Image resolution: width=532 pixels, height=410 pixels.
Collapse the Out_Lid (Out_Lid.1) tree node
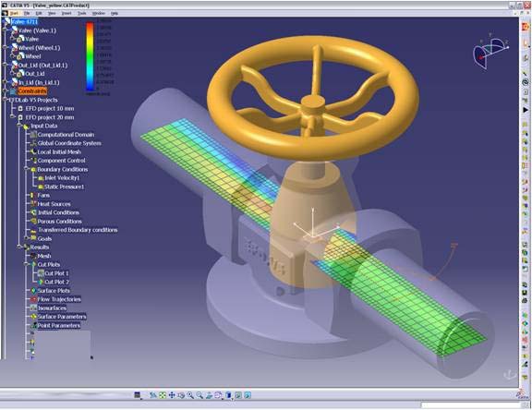tap(5, 65)
